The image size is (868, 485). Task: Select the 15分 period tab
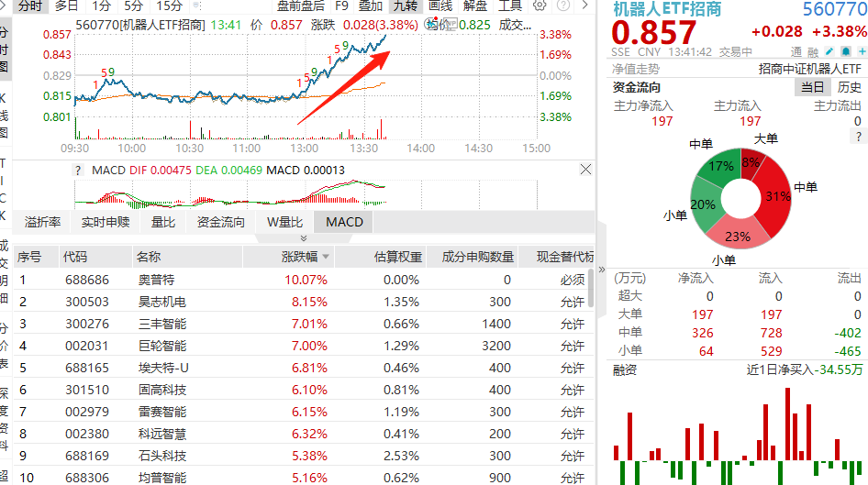169,6
